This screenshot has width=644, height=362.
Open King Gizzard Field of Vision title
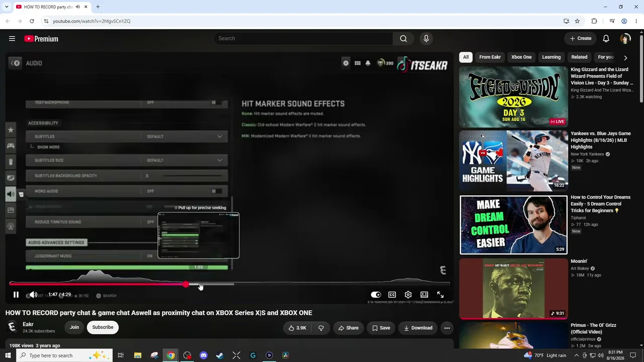pos(602,76)
